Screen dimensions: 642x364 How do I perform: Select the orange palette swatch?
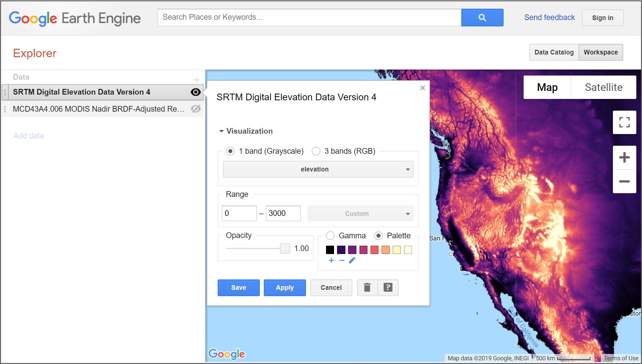[386, 250]
